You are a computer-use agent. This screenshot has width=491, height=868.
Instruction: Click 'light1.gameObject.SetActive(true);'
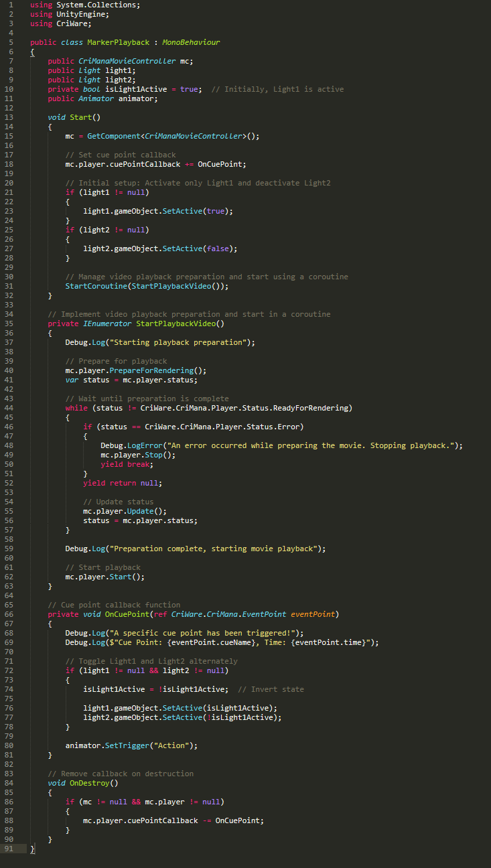tap(157, 211)
